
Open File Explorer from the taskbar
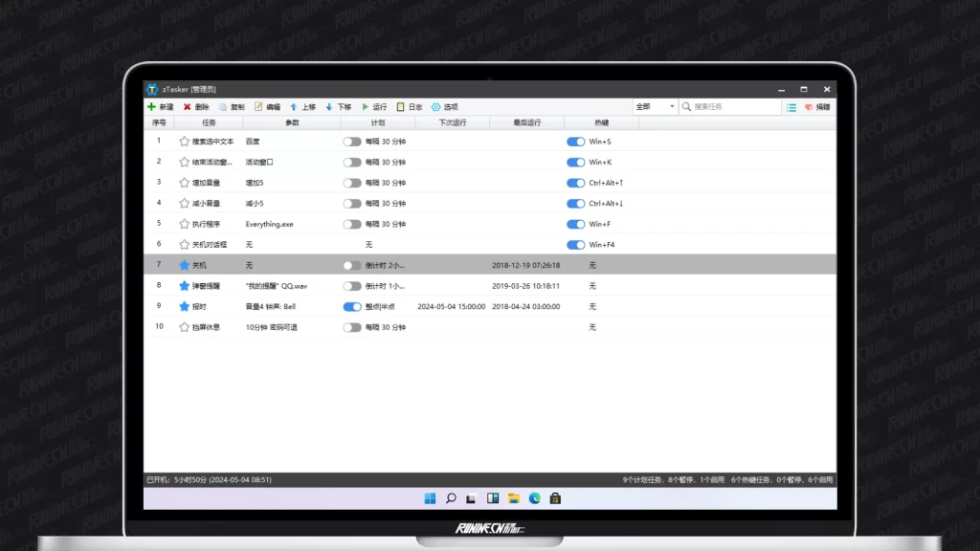coord(514,498)
